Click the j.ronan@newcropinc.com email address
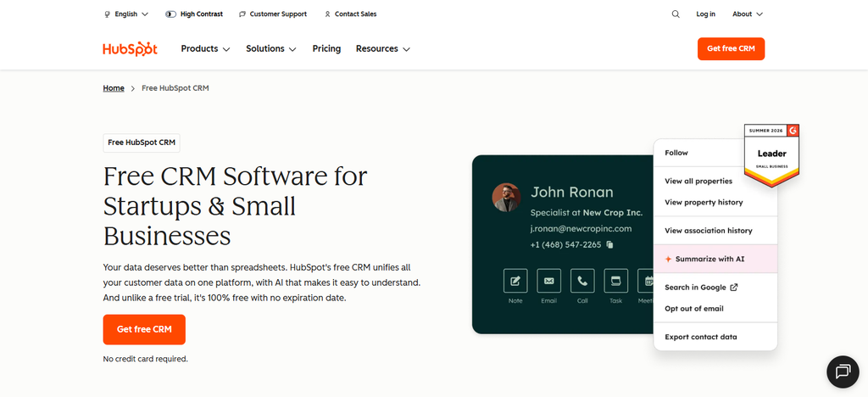Viewport: 868px width, 397px height. coord(581,229)
